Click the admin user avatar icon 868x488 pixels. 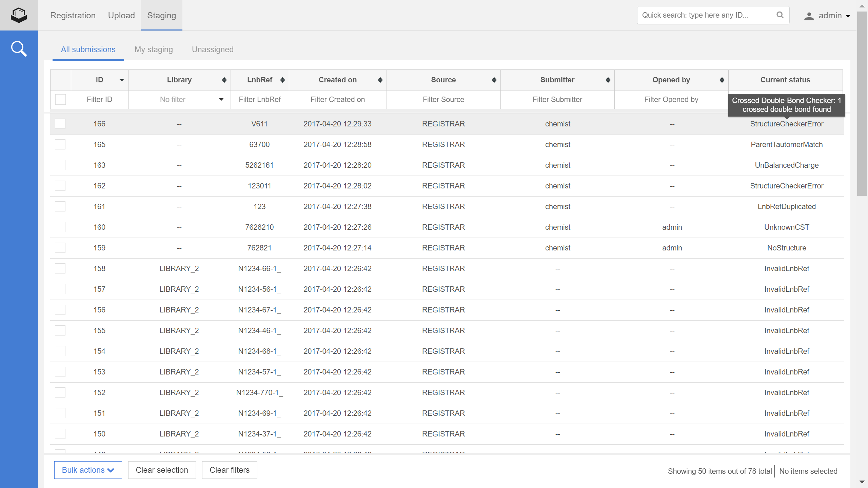[809, 16]
